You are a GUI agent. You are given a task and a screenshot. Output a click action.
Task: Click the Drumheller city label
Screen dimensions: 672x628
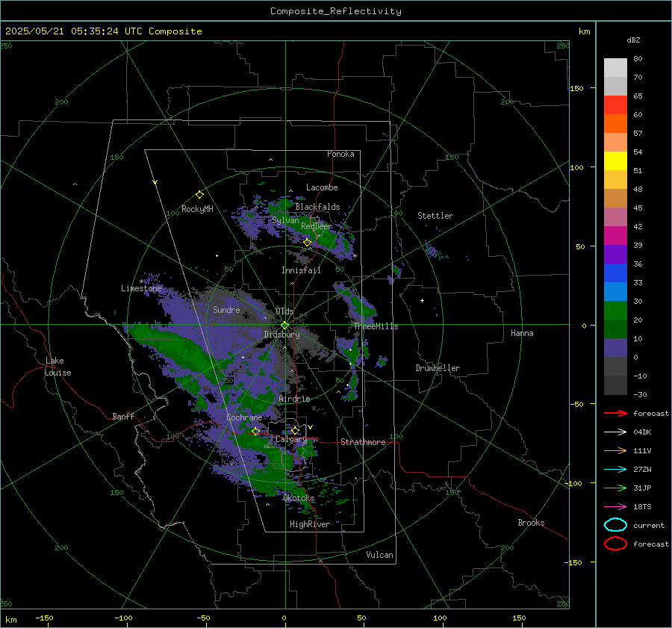pyautogui.click(x=438, y=368)
